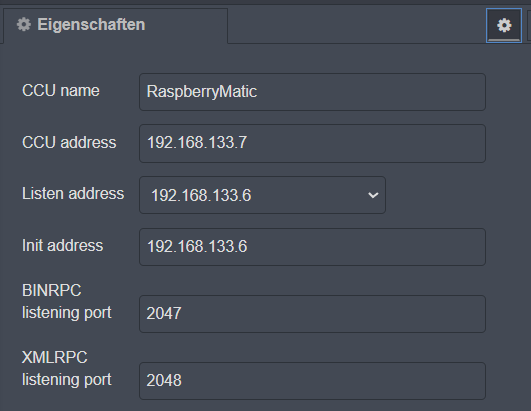Focus the CCU name field containing RaspberryMatic
The width and height of the screenshot is (531, 411).
tap(312, 92)
